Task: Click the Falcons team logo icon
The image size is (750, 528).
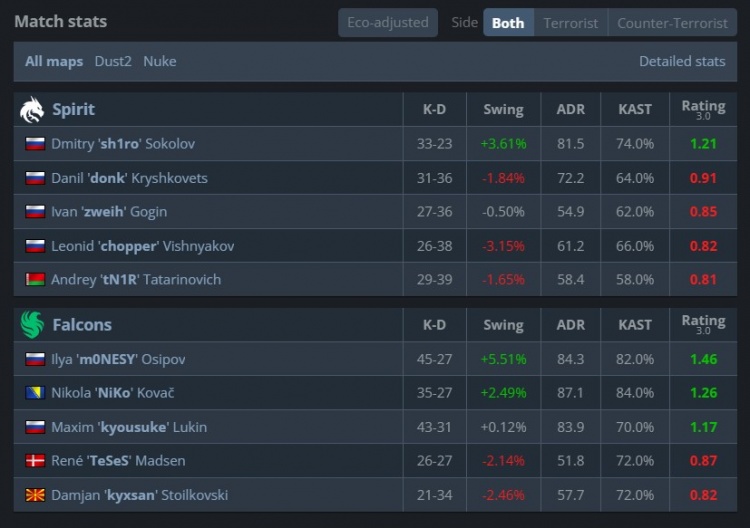Action: tap(32, 324)
